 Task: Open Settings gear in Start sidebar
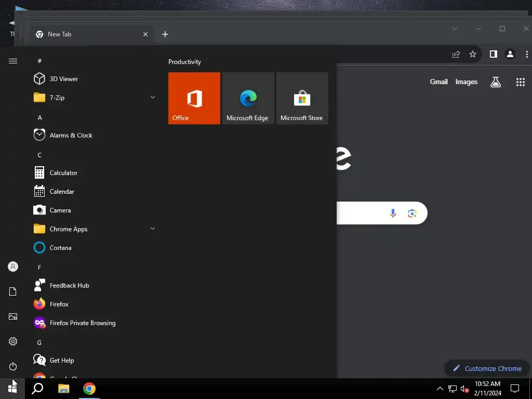pos(13,341)
